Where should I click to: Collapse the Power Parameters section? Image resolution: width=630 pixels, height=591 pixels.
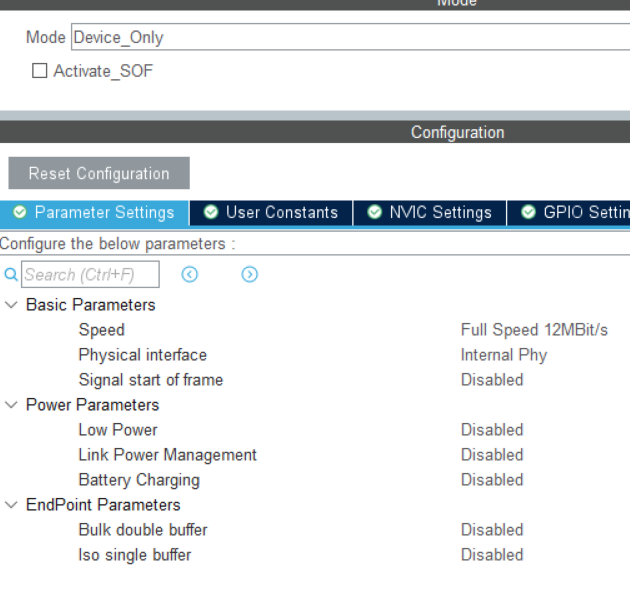click(11, 405)
